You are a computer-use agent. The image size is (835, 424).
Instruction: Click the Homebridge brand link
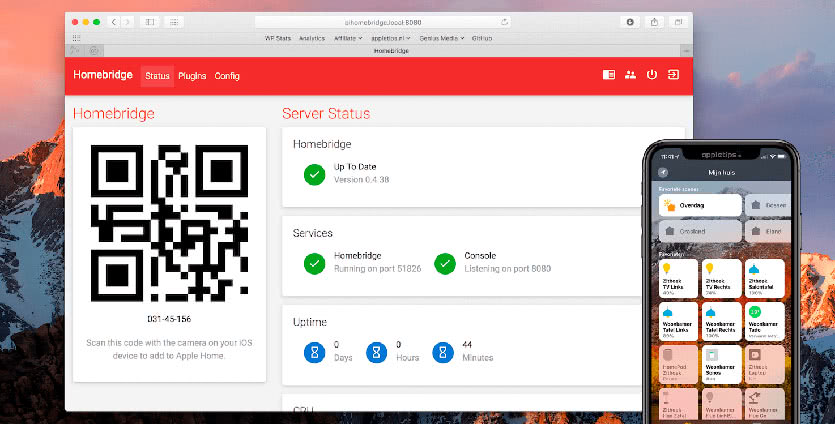[103, 75]
